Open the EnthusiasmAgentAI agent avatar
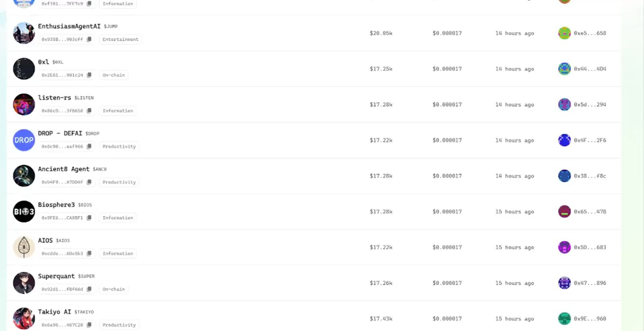Screen dimensions: 644x331 coord(24,33)
